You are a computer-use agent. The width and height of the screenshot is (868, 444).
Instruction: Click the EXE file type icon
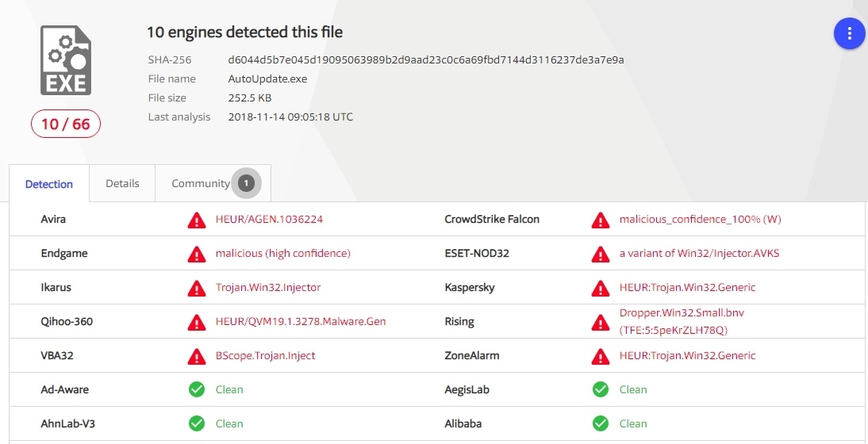pyautogui.click(x=66, y=60)
